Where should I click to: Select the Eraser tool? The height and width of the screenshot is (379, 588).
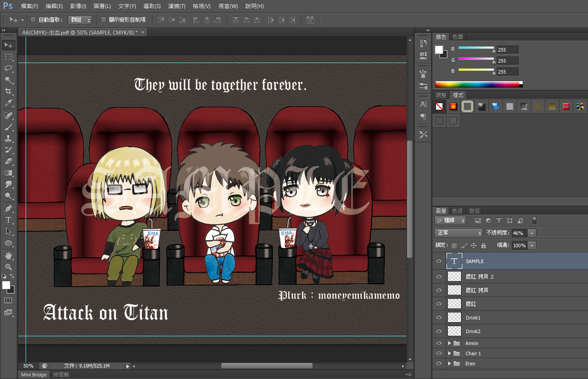click(8, 161)
